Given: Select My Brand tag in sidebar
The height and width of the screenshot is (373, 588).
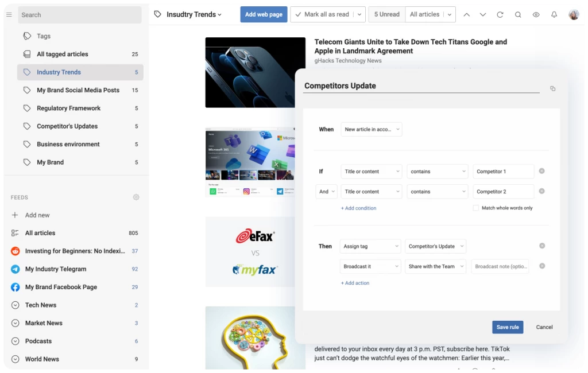Looking at the screenshot, I should point(80,162).
